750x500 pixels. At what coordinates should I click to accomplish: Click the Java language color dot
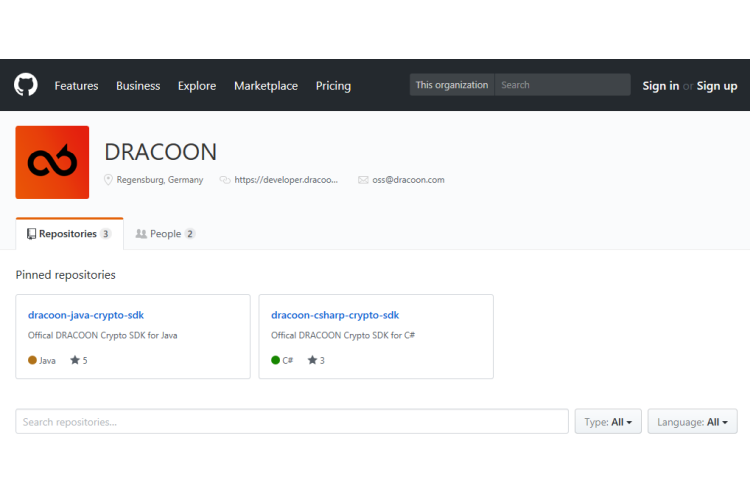tap(33, 360)
